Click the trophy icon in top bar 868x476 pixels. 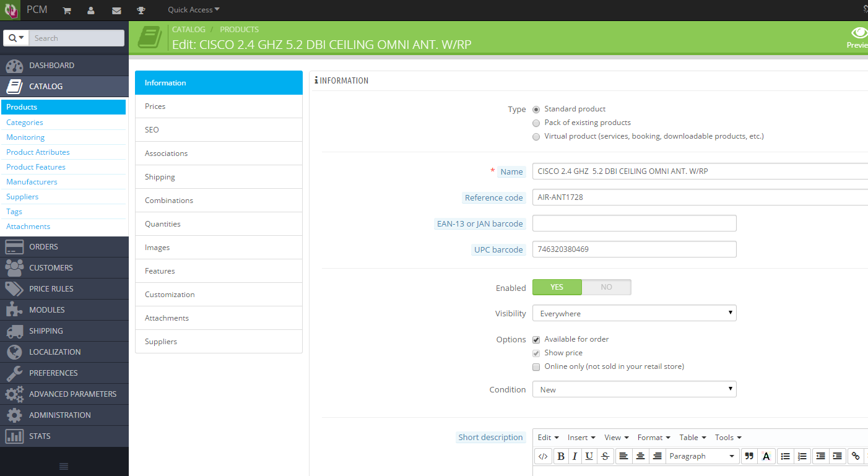pos(141,11)
